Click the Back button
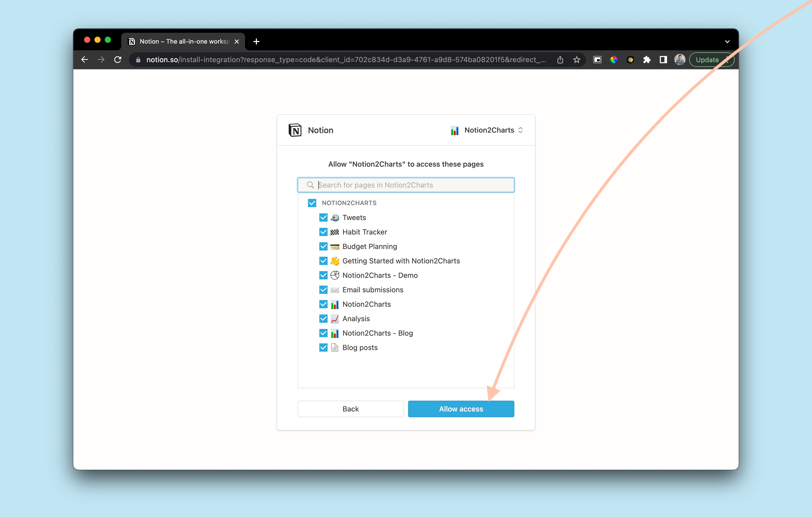812x517 pixels. coord(350,409)
